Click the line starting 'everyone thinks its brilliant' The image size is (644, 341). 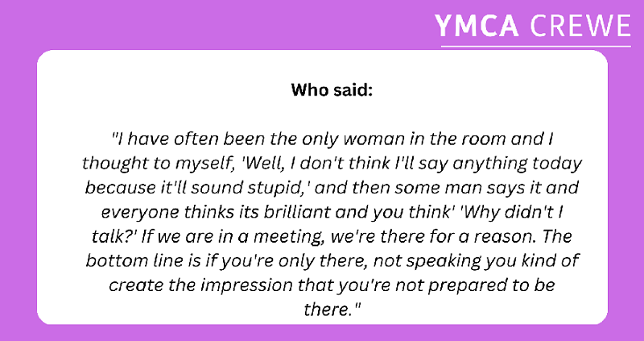pos(332,213)
